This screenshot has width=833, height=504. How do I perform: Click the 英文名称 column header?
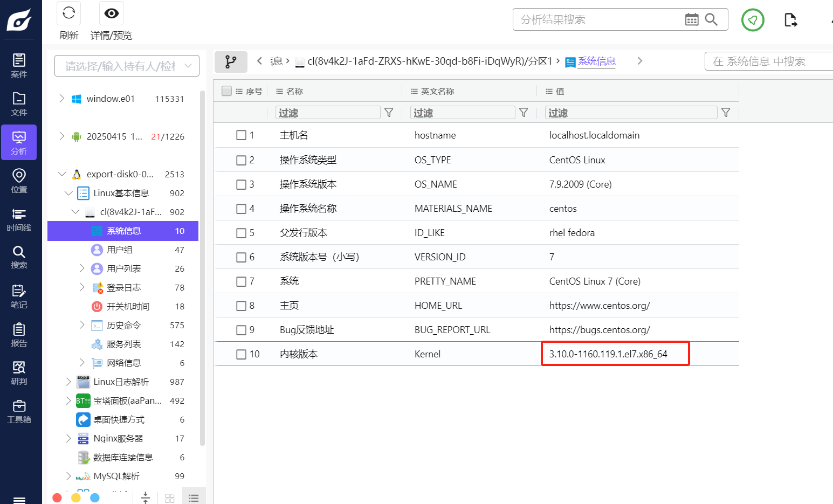click(x=437, y=92)
